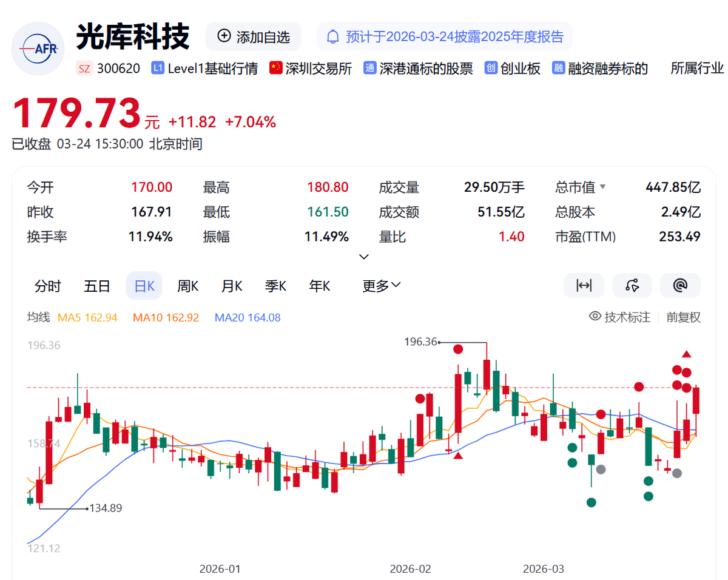This screenshot has width=728, height=580.
Task: Click the 市盈(TTM) value 253.49
Action: pyautogui.click(x=679, y=237)
